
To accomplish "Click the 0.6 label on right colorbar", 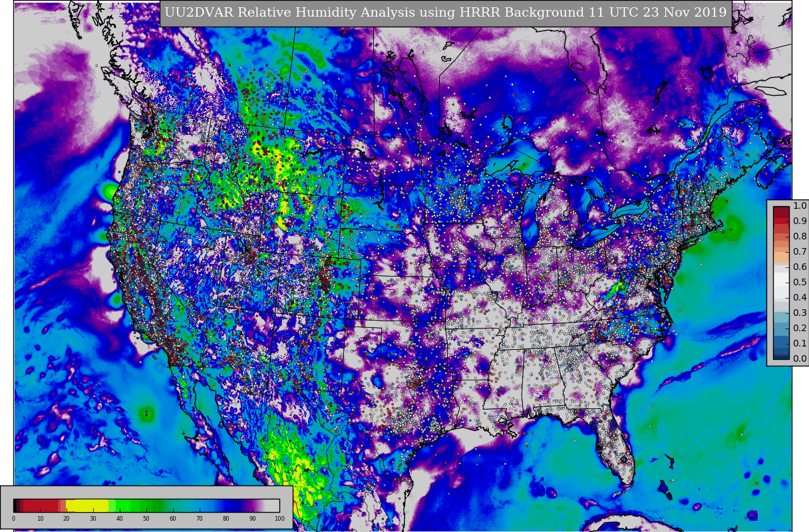I will pos(800,267).
